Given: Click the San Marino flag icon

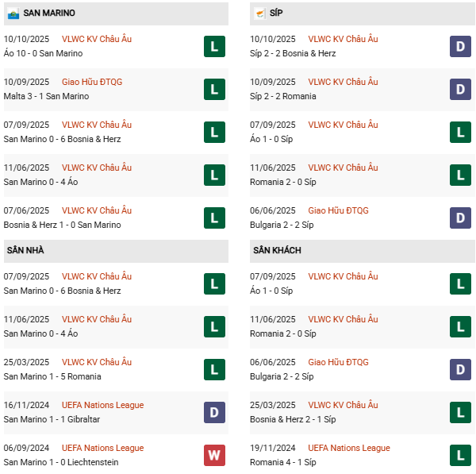Looking at the screenshot, I should click(13, 13).
